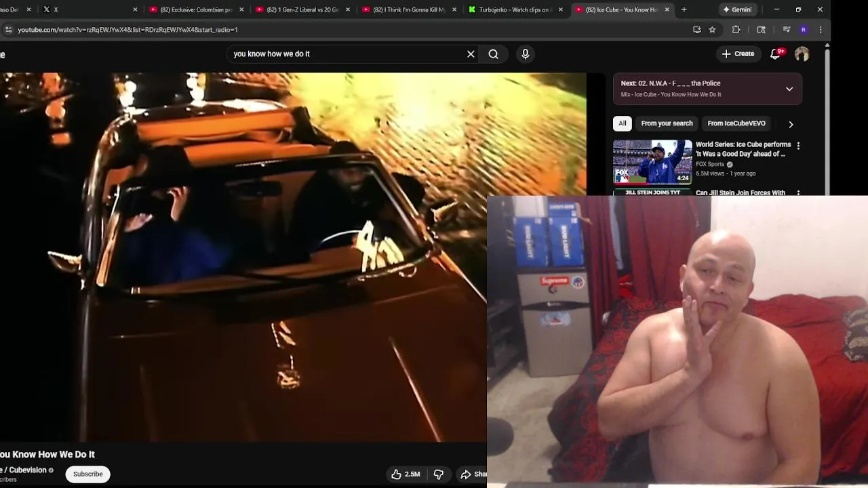Open the Chrome extensions puzzle menu
The height and width of the screenshot is (488, 868).
click(x=736, y=30)
